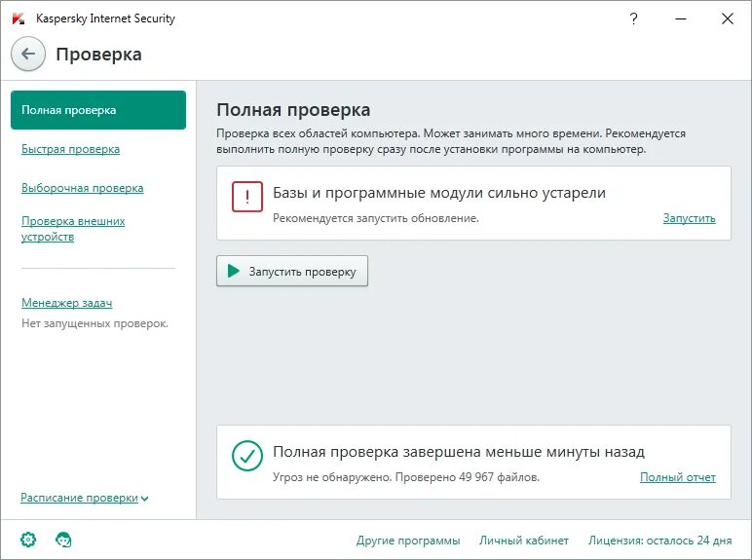Open help with the question mark
The height and width of the screenshot is (560, 752).
point(633,19)
